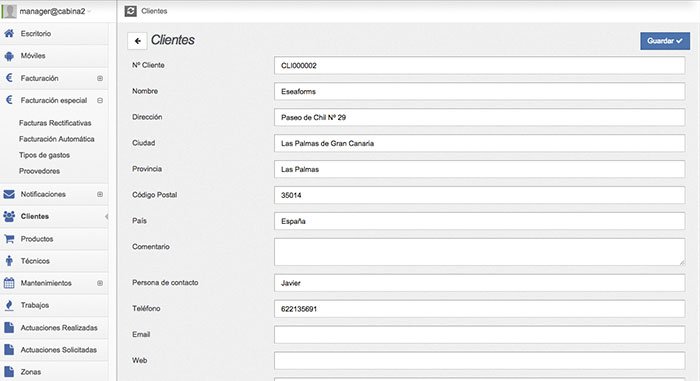Focus the empty Email field
Screen dimensions: 700x381
point(479,335)
